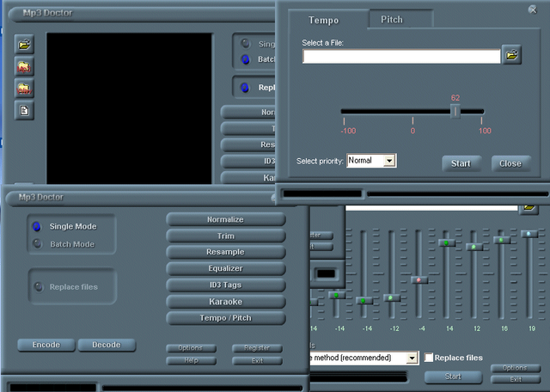Open the method (recommended) dropdown
The image size is (550, 392).
pyautogui.click(x=412, y=358)
